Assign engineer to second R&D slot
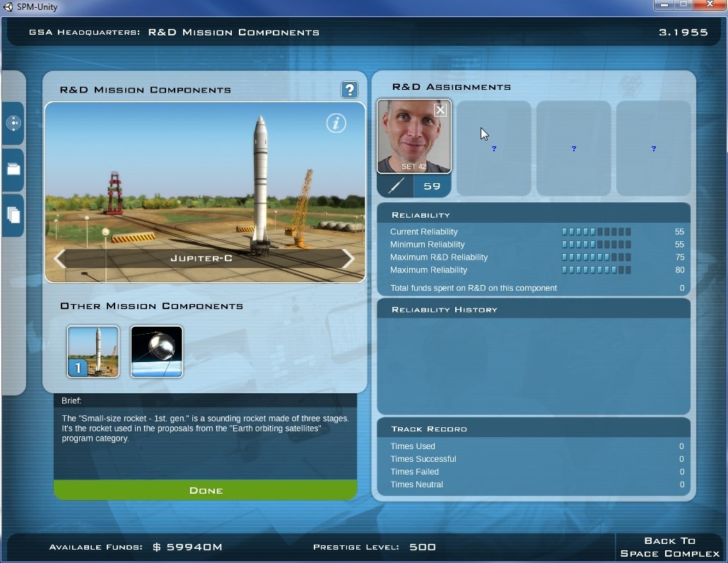Viewport: 728px width, 563px height. [x=493, y=149]
